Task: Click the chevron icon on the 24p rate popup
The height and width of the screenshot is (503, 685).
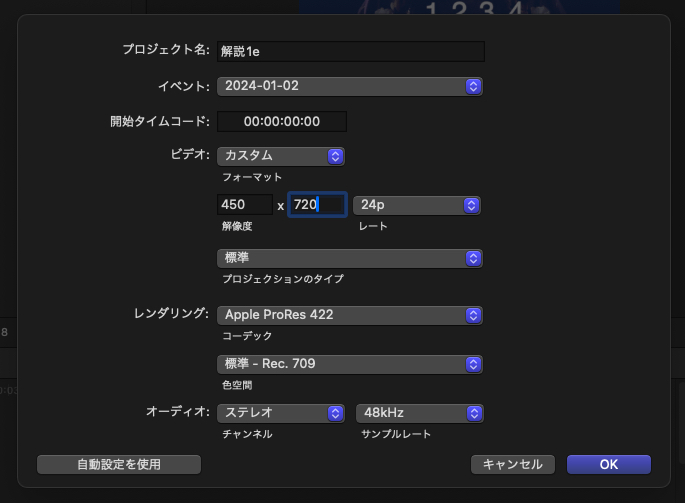Action: pos(472,205)
